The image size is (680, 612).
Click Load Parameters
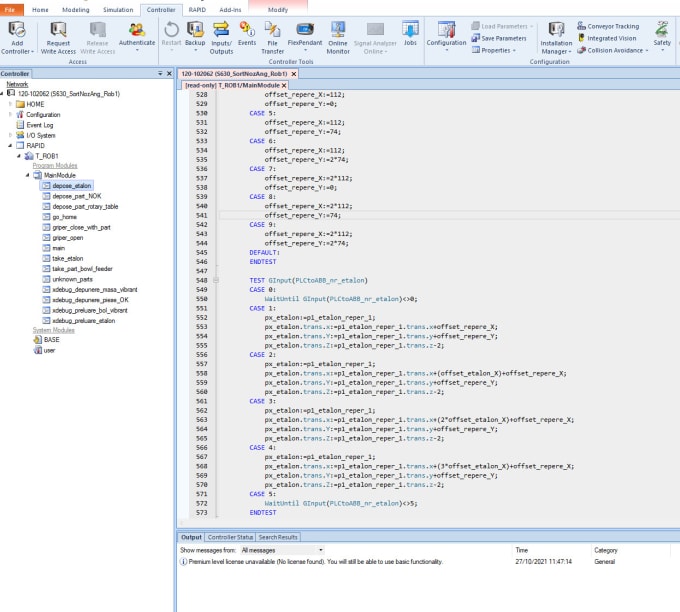coord(502,26)
